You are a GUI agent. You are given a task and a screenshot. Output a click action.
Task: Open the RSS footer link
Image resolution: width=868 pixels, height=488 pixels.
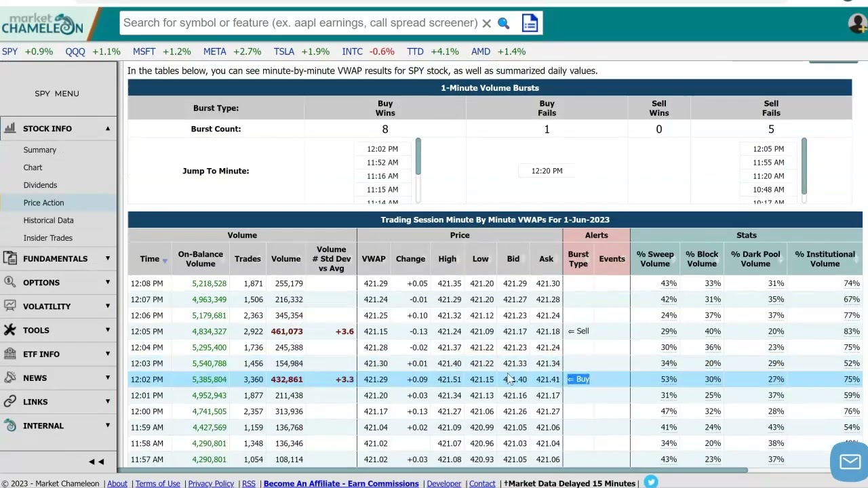(x=249, y=483)
